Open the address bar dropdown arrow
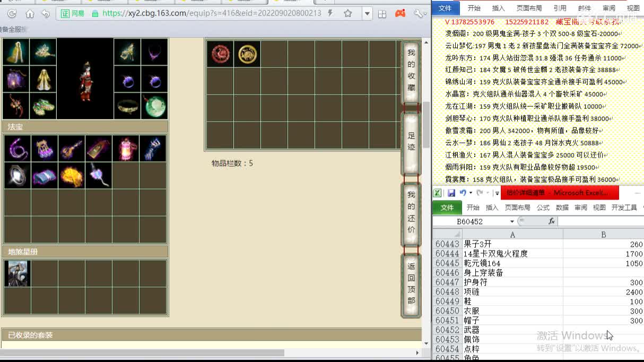The image size is (644, 362). [367, 14]
